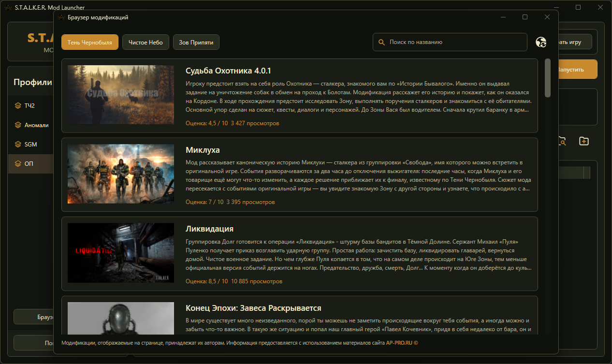Select the Аномали profile in launcher

coord(31,125)
